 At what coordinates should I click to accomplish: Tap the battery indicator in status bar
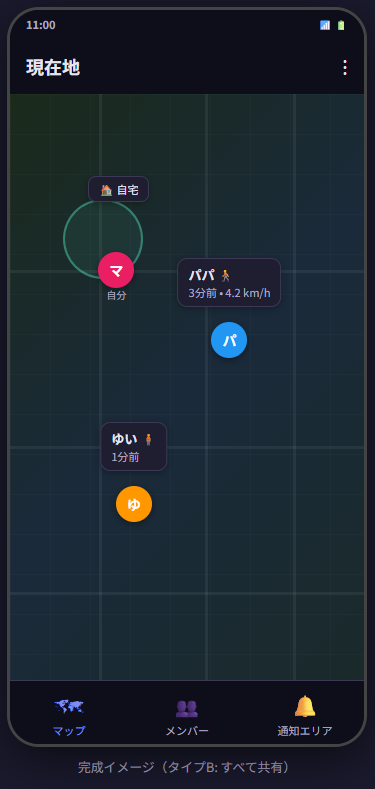point(341,25)
